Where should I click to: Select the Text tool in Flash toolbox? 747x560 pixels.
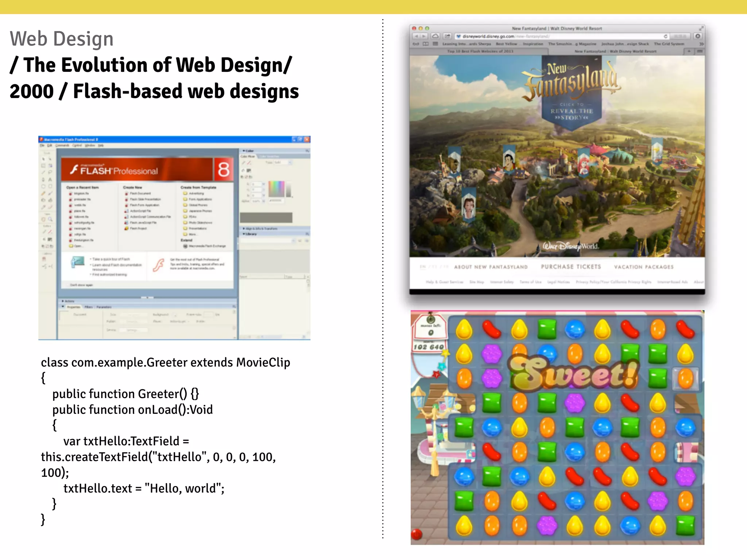[50, 179]
